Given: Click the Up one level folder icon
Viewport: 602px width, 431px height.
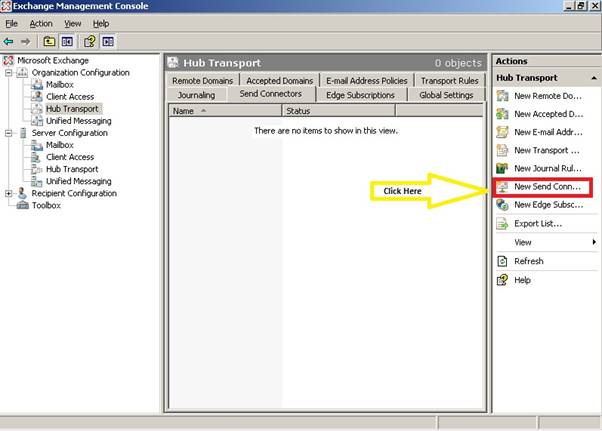Looking at the screenshot, I should coord(49,41).
